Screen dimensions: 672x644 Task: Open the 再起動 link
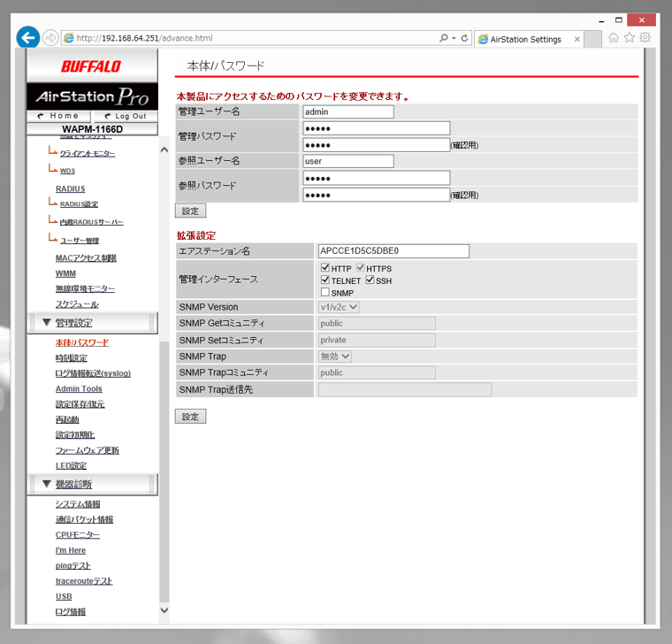[x=67, y=419]
